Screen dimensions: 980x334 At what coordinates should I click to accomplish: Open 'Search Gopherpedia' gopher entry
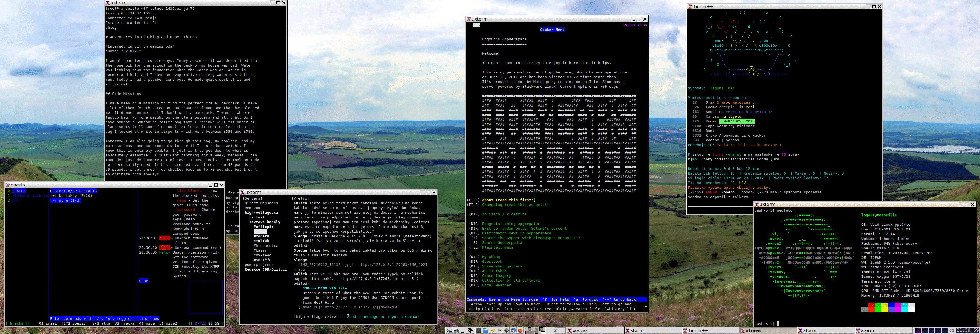coord(502,243)
